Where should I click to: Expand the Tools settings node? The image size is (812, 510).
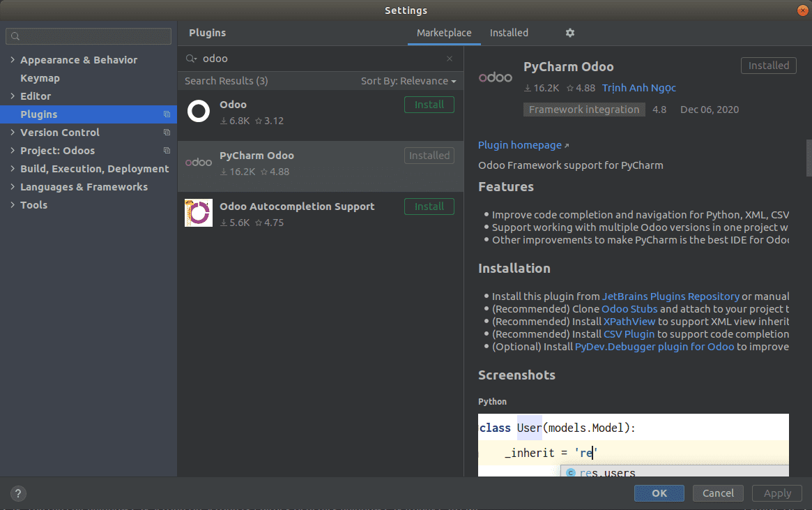[13, 204]
